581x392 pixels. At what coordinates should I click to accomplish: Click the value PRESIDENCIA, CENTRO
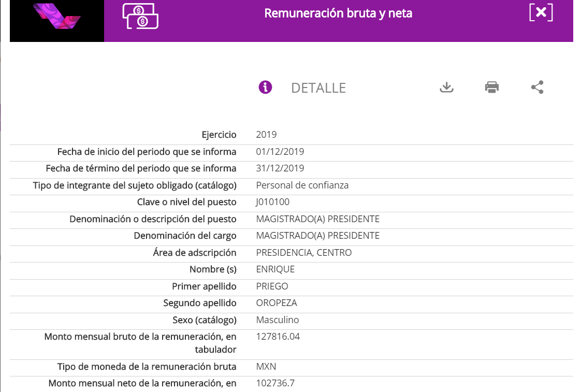coord(304,253)
